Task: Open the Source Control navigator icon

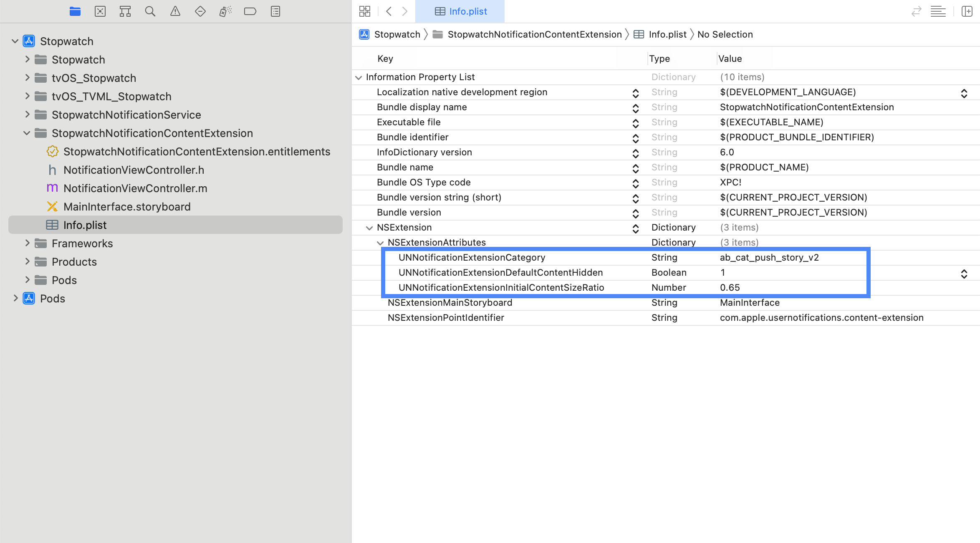Action: point(100,11)
